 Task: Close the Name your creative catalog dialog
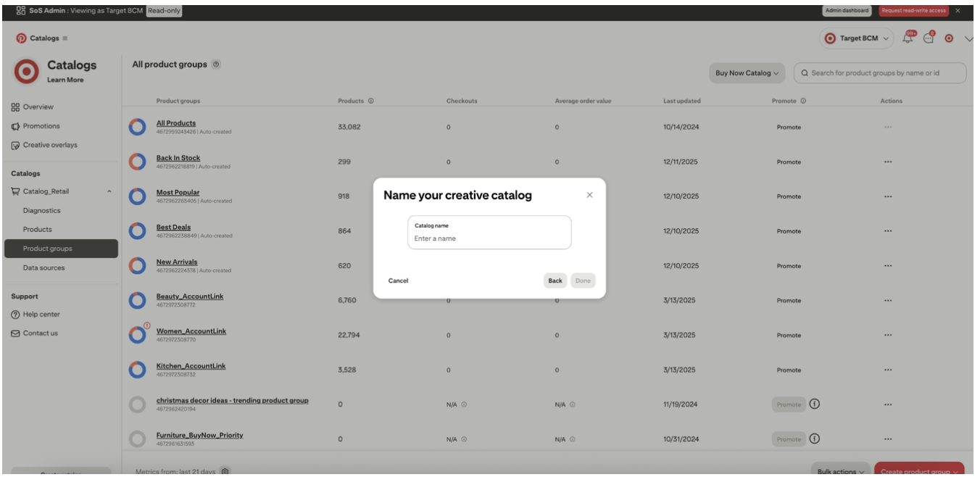(589, 195)
